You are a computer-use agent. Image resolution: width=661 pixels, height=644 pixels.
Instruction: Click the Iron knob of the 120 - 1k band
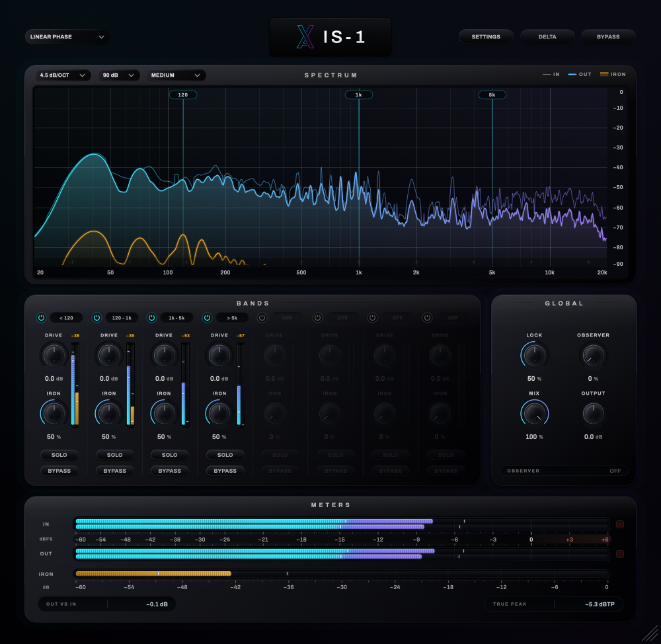pos(109,413)
